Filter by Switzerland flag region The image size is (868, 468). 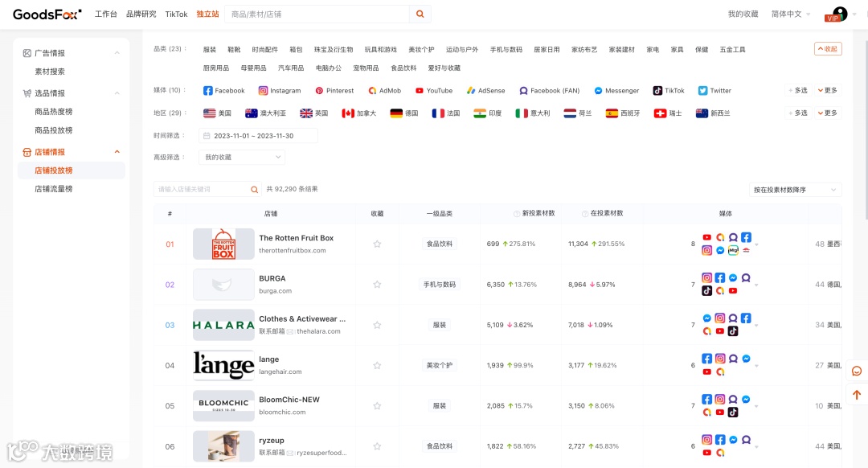pos(668,113)
